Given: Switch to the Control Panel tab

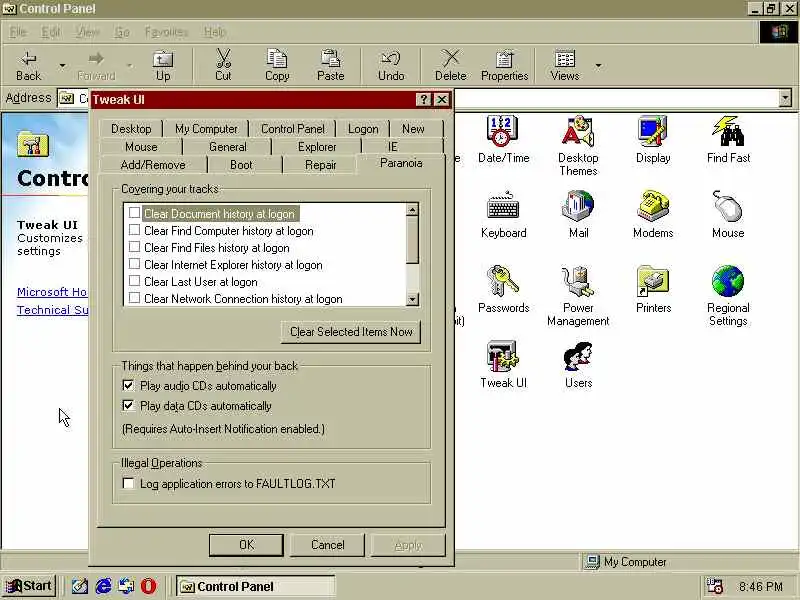Looking at the screenshot, I should [293, 129].
